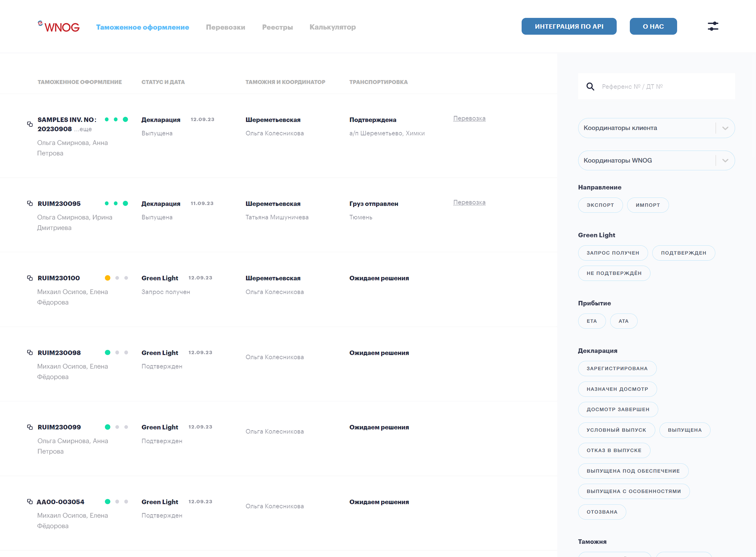Click the ИНТЕГРАЦИЯ ПО API button
The width and height of the screenshot is (756, 557).
pyautogui.click(x=569, y=26)
